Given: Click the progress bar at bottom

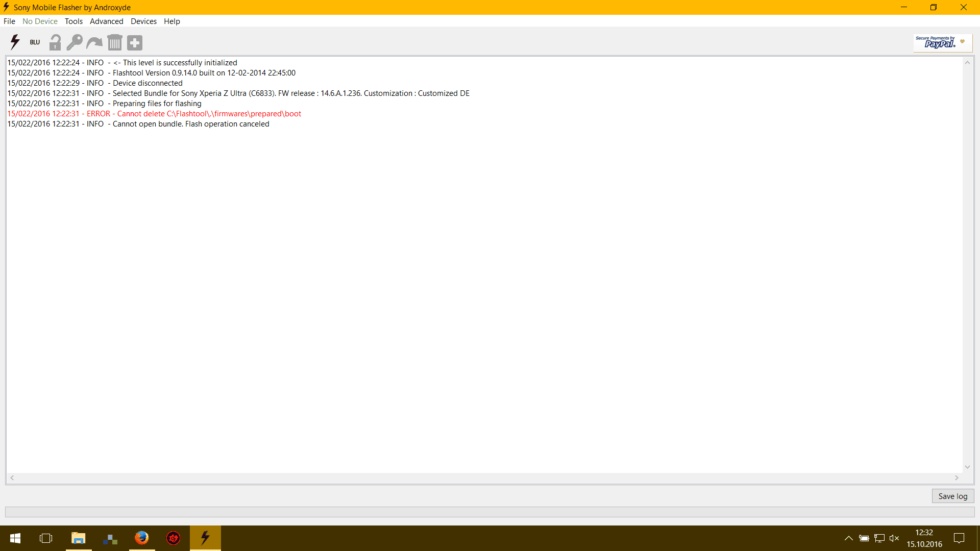Looking at the screenshot, I should coord(489,512).
